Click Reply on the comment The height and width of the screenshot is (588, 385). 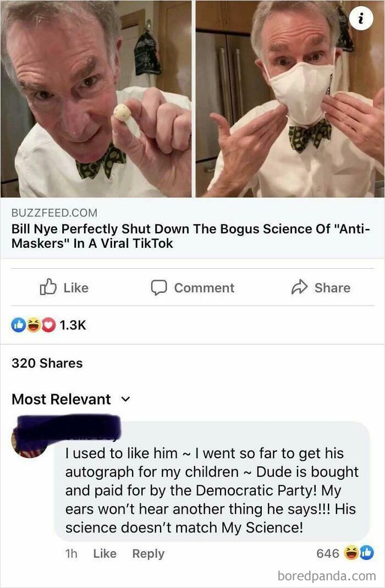coord(147,554)
